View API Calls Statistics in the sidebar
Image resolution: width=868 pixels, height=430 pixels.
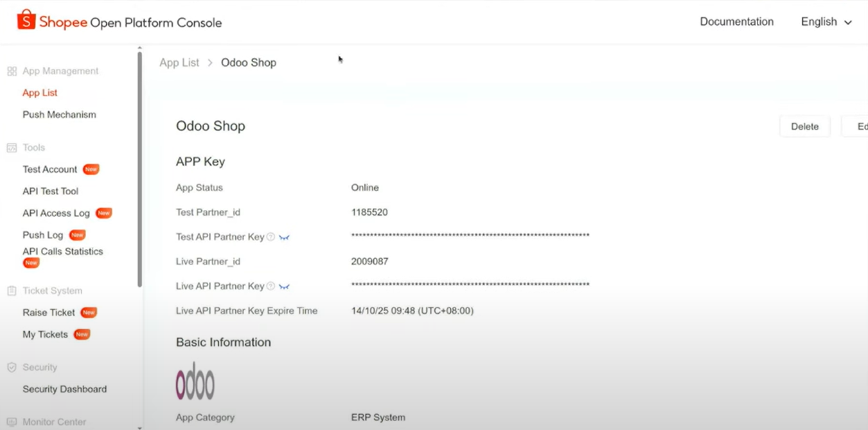pyautogui.click(x=62, y=252)
